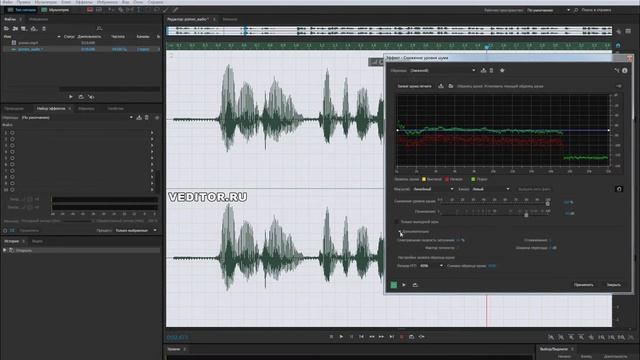Toggle green power button in effect dialog

point(393,285)
